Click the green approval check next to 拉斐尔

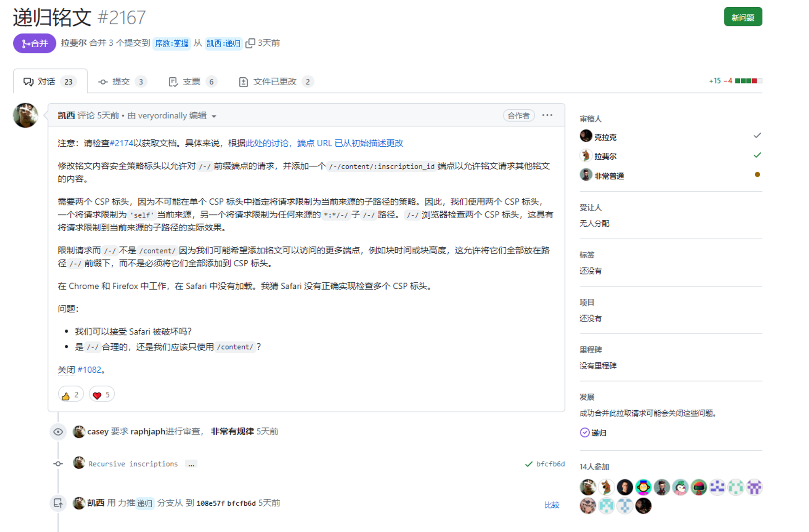tap(757, 155)
